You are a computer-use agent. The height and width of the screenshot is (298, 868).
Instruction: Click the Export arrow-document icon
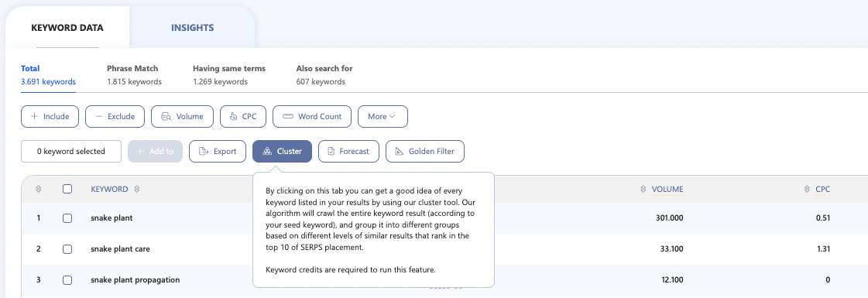click(204, 152)
